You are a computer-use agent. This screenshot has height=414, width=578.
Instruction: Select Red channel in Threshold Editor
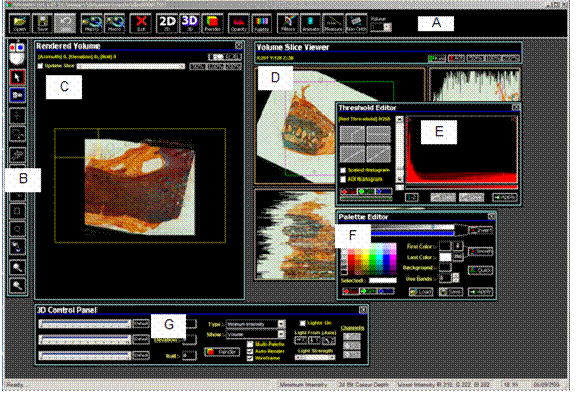[349, 192]
